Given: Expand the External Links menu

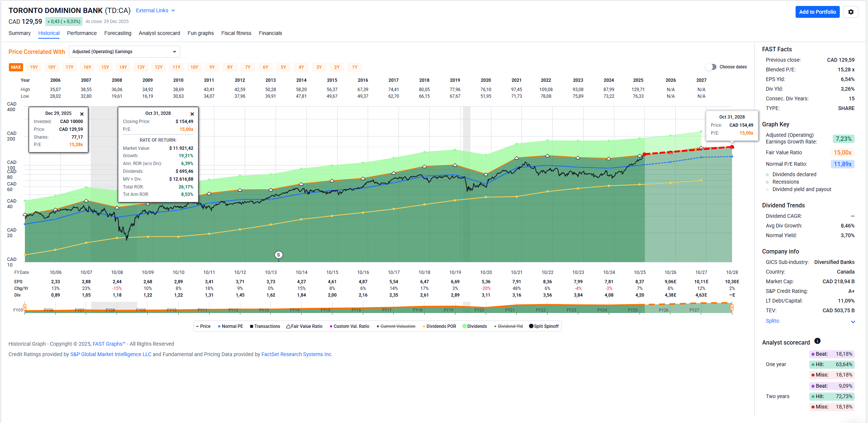Looking at the screenshot, I should coord(155,10).
